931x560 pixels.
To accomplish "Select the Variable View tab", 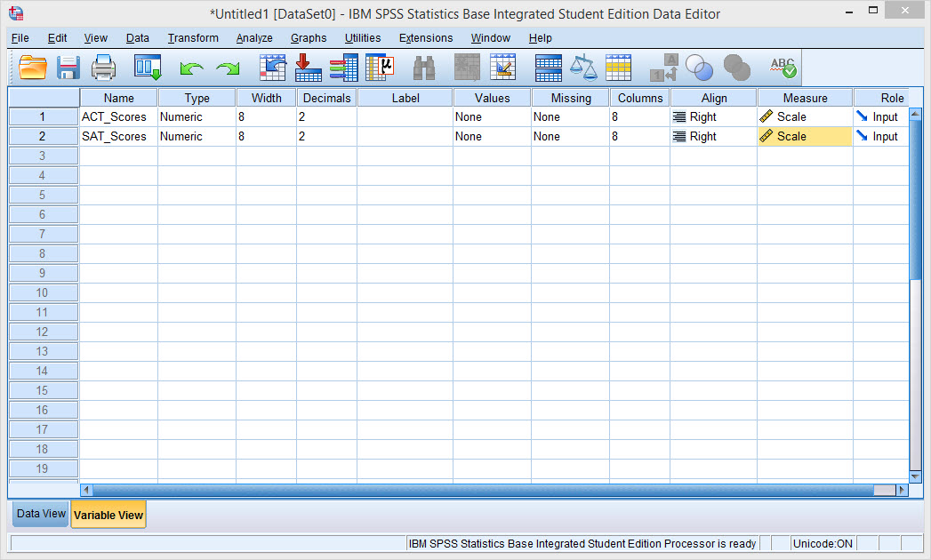I will click(x=108, y=515).
